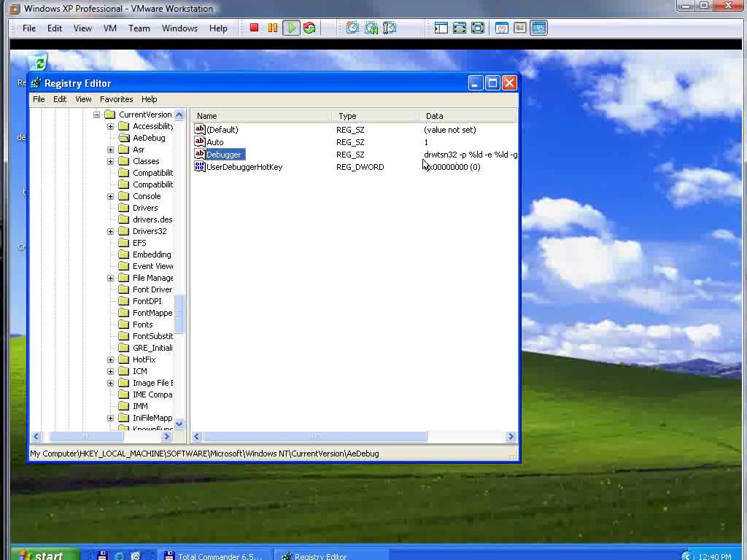Select the Image File key in tree
Screen dimensions: 747x560
(x=153, y=383)
